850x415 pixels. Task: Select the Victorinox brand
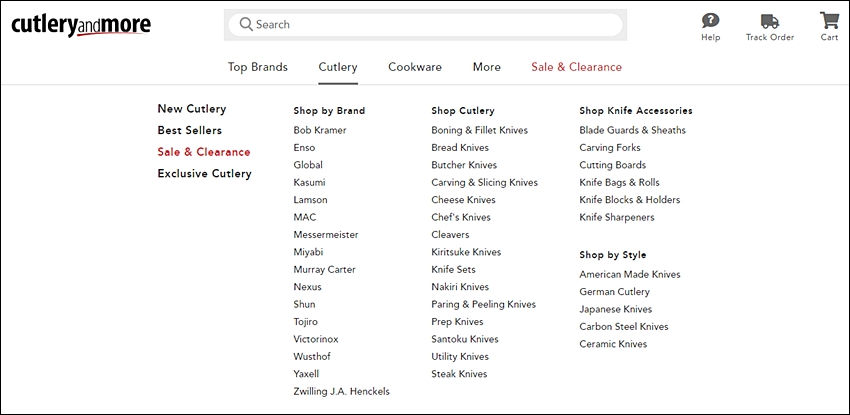click(316, 339)
